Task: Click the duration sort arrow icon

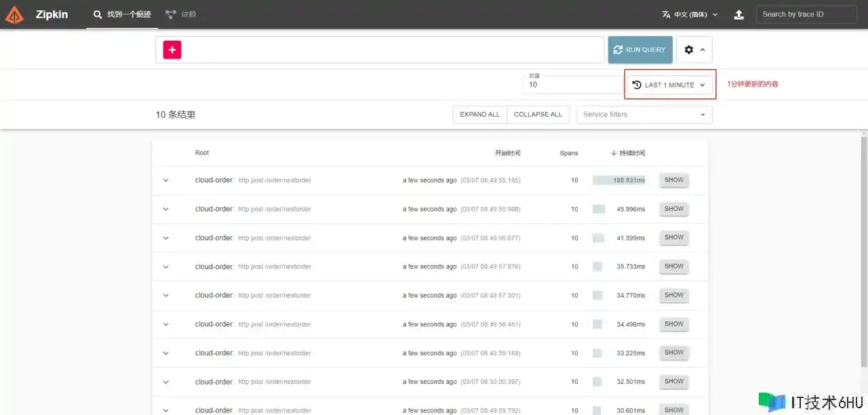Action: point(614,153)
